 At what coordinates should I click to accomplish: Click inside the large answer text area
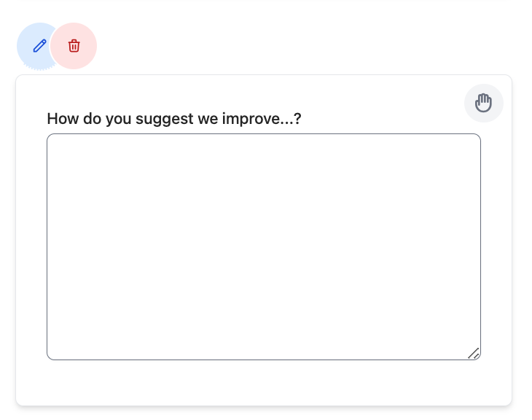click(264, 247)
